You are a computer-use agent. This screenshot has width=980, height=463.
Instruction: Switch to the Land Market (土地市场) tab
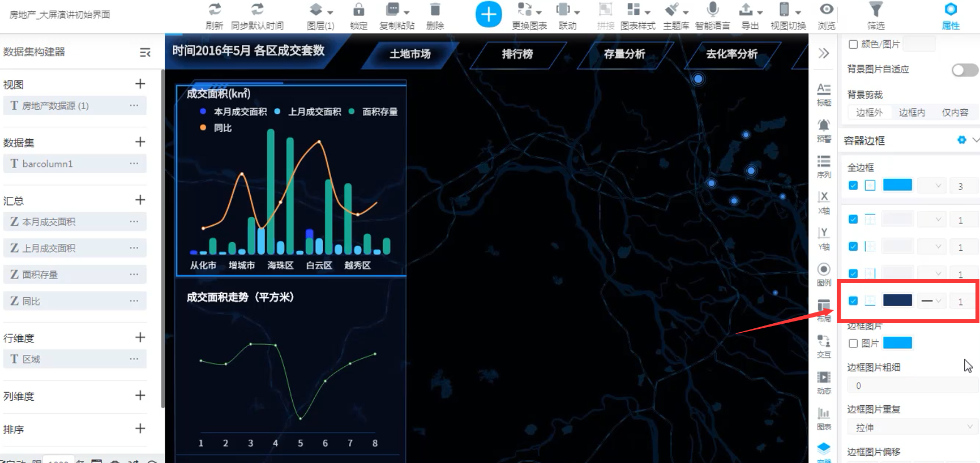pos(410,54)
